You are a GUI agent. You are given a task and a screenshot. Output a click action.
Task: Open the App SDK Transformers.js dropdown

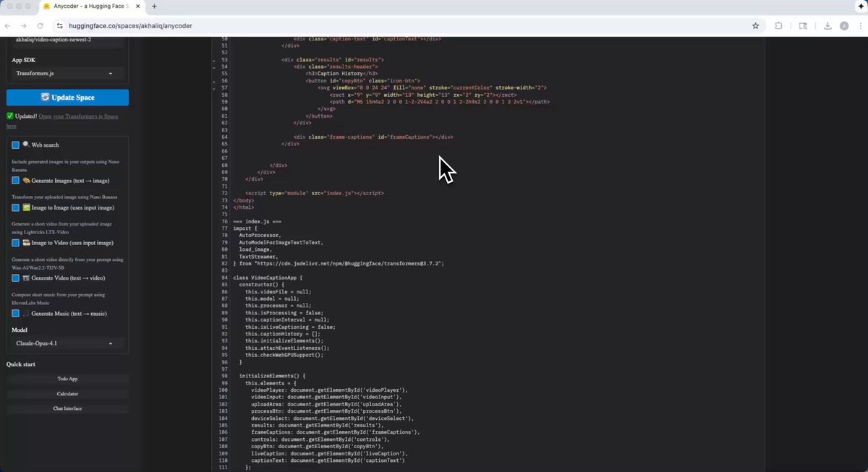pyautogui.click(x=67, y=73)
